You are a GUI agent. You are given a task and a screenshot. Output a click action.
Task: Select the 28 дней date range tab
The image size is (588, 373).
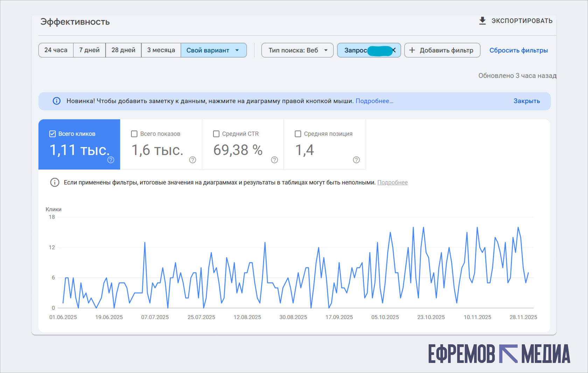pyautogui.click(x=123, y=50)
